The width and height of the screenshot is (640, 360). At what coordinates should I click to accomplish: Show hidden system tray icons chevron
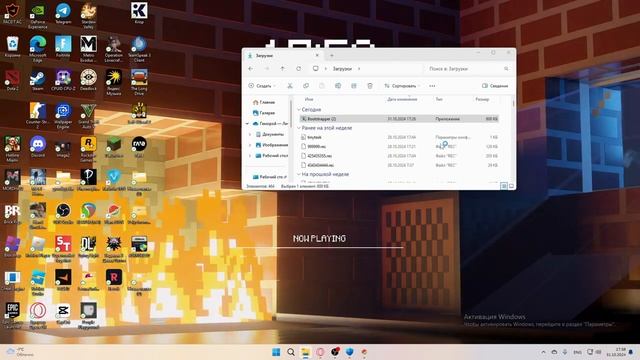(543, 352)
